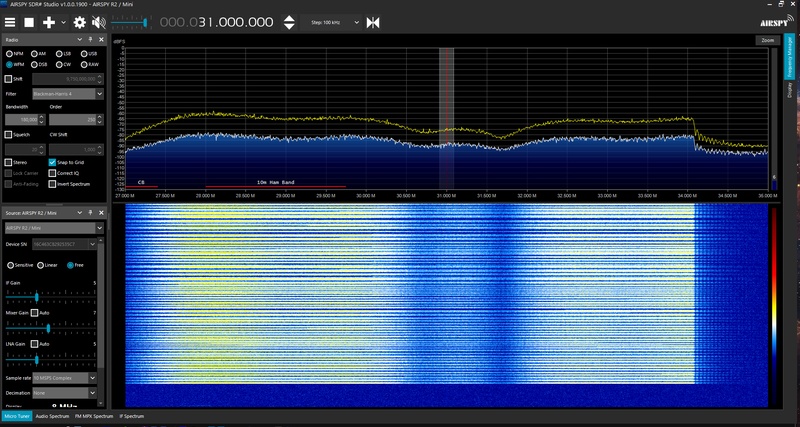
Task: Open the Filter Blackman-Harris 4 dropdown
Action: tap(68, 94)
